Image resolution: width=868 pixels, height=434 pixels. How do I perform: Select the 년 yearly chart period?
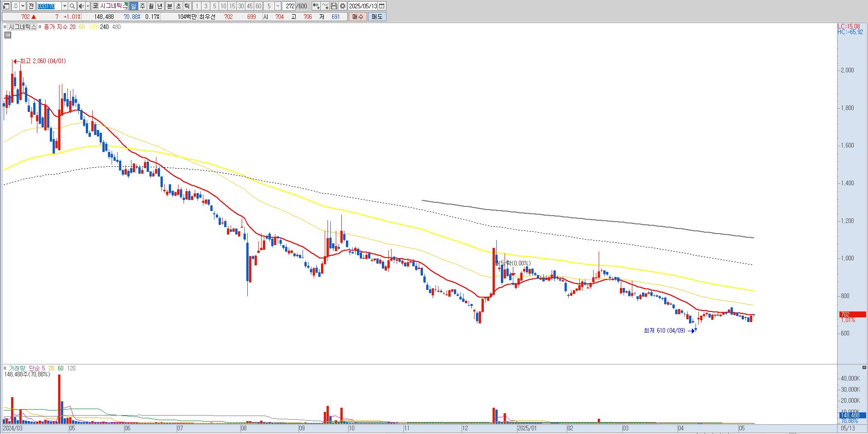tap(160, 6)
